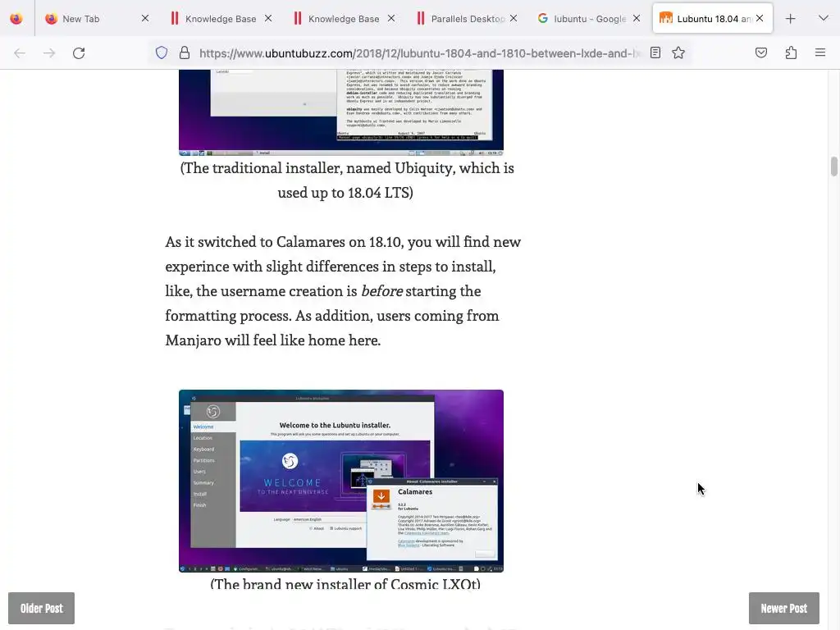Go to the Newer Post
Image resolution: width=840 pixels, height=630 pixels.
point(783,609)
